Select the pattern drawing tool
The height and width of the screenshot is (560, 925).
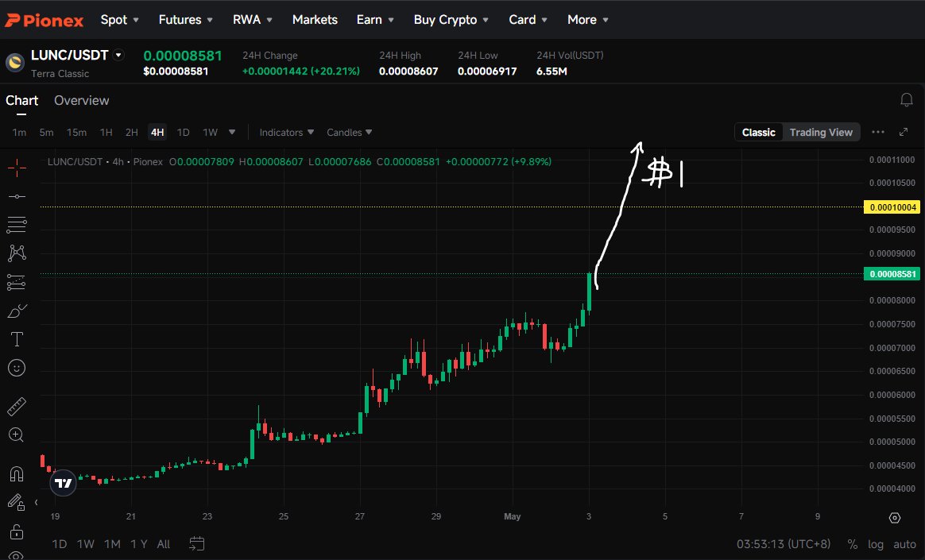click(17, 253)
